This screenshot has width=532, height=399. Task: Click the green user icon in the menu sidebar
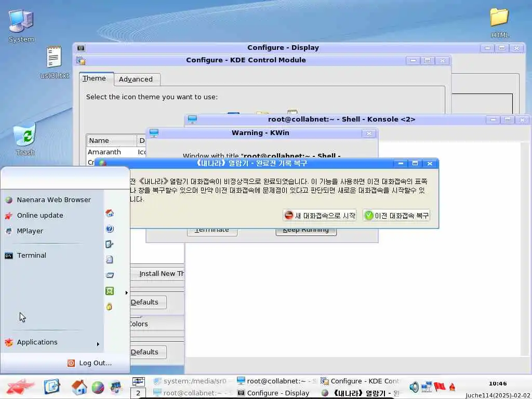pos(110,291)
